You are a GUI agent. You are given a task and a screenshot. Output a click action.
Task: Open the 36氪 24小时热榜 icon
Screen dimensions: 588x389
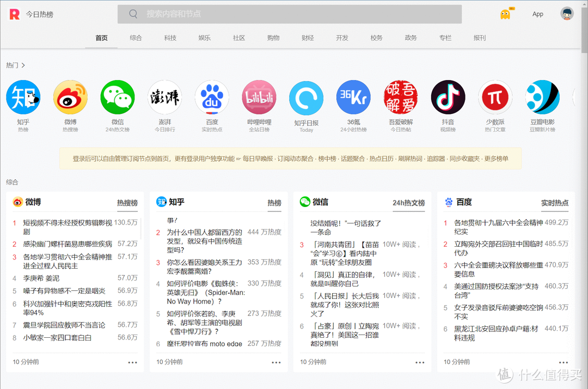point(354,98)
